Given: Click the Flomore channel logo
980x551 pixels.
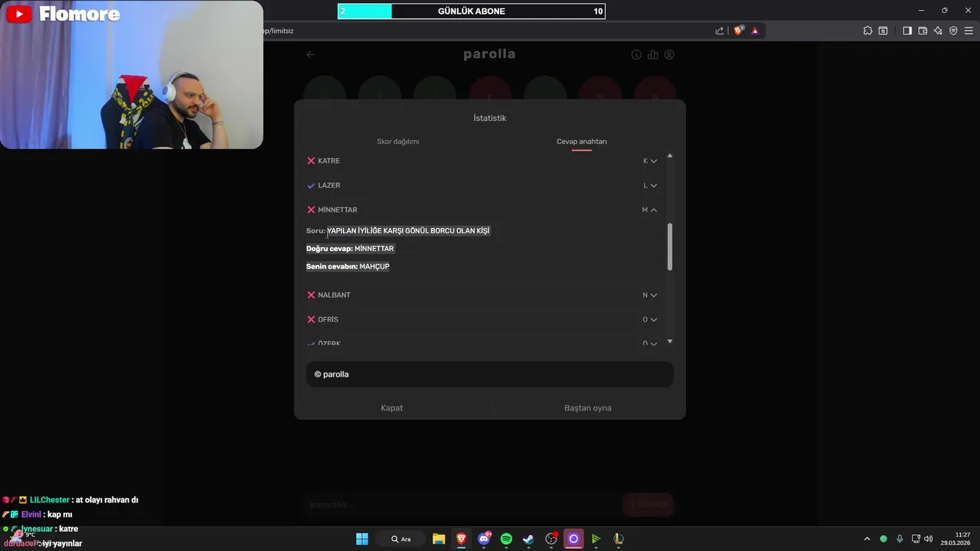Looking at the screenshot, I should 64,14.
